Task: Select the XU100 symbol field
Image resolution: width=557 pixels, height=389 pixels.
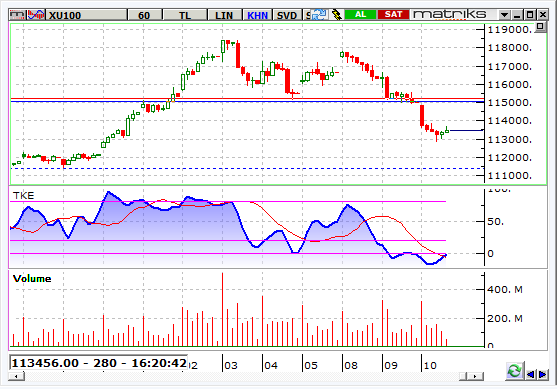Action: 86,15
